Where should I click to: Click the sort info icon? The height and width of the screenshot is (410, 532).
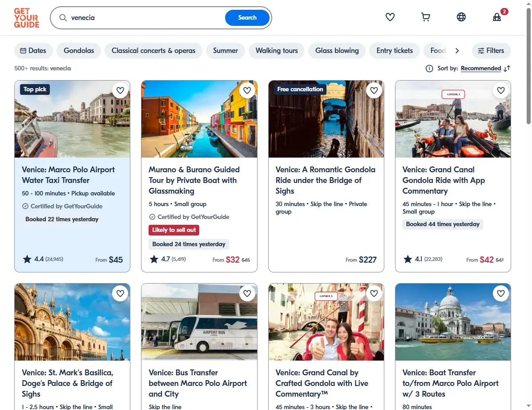point(429,69)
